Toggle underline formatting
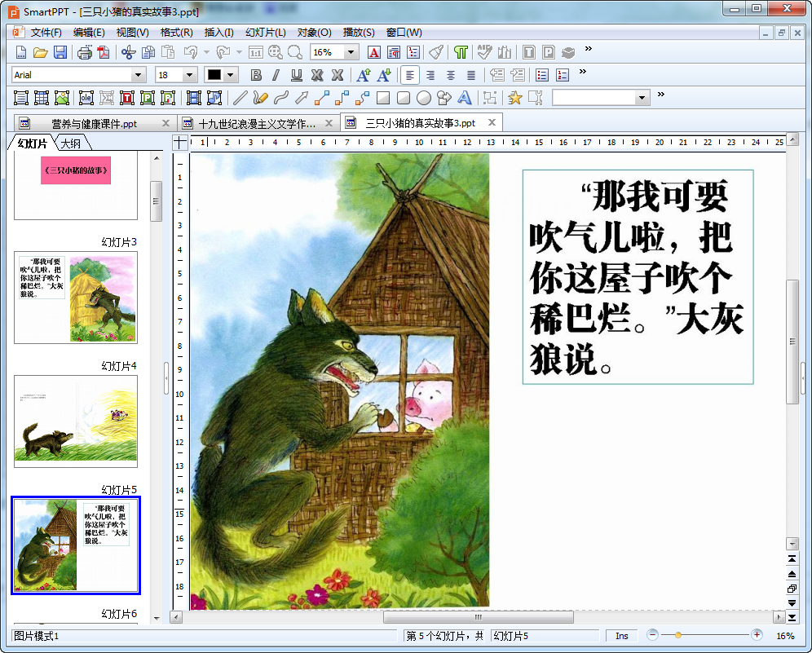Image resolution: width=812 pixels, height=653 pixels. coord(296,75)
